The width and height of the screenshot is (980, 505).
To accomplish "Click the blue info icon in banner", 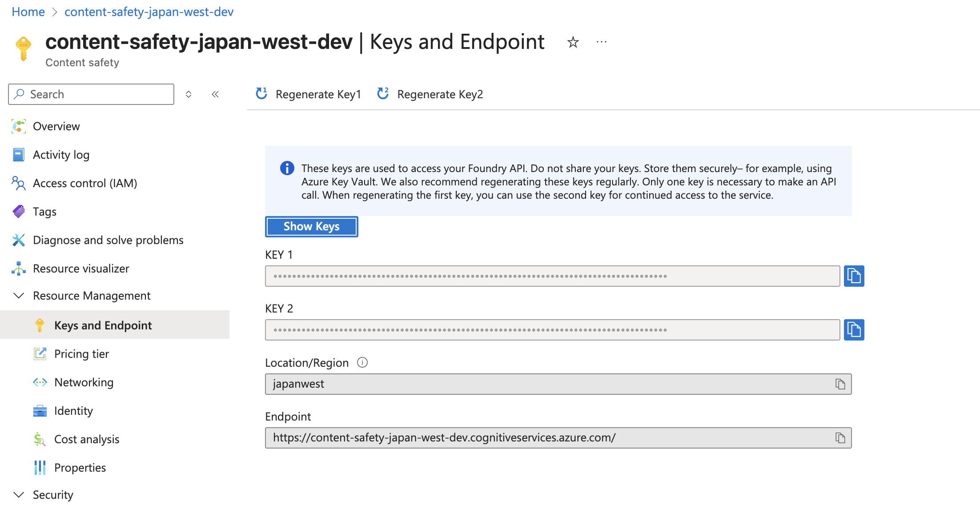I will tap(287, 168).
